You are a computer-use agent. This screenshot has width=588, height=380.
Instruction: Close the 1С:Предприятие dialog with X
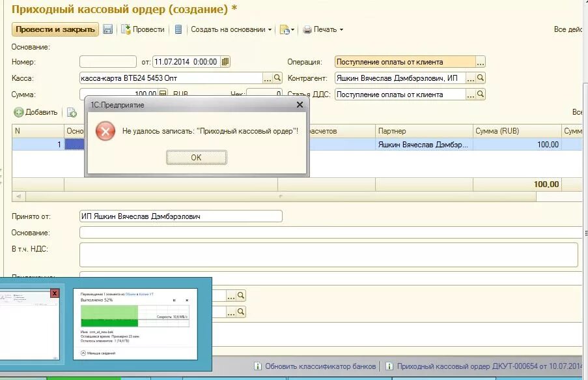tap(300, 105)
